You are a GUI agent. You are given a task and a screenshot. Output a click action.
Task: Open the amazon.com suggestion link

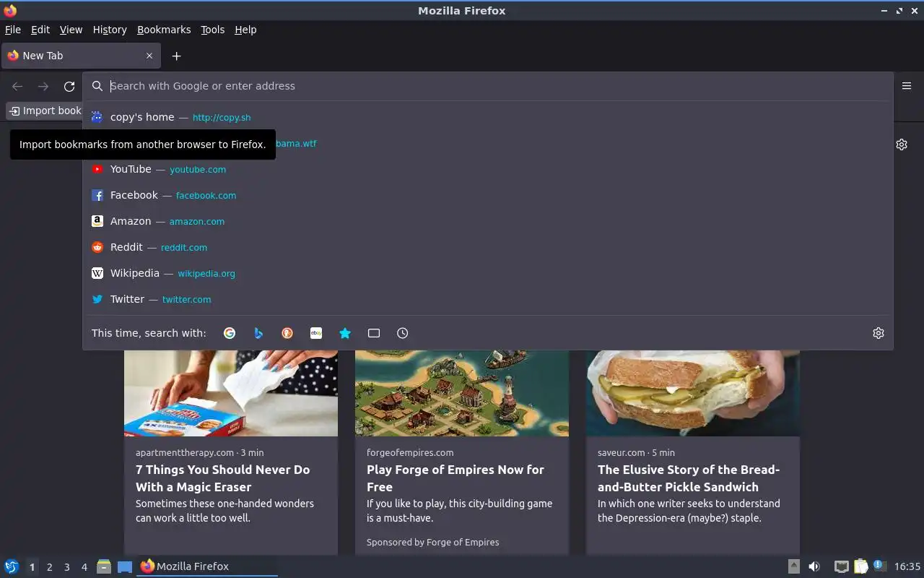tap(197, 222)
